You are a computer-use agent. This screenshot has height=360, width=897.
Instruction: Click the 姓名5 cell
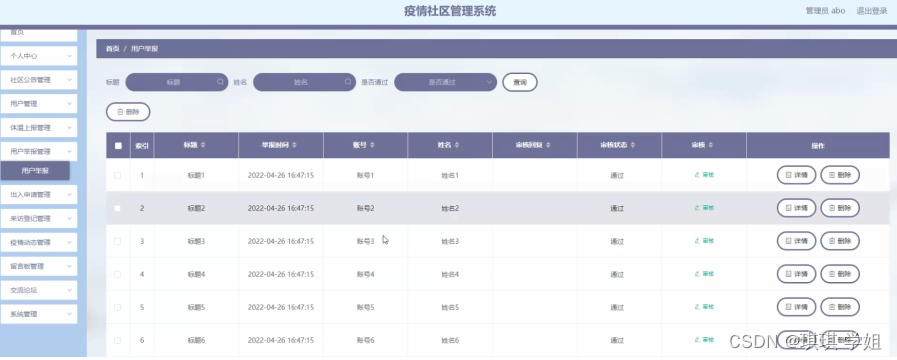[x=450, y=307]
